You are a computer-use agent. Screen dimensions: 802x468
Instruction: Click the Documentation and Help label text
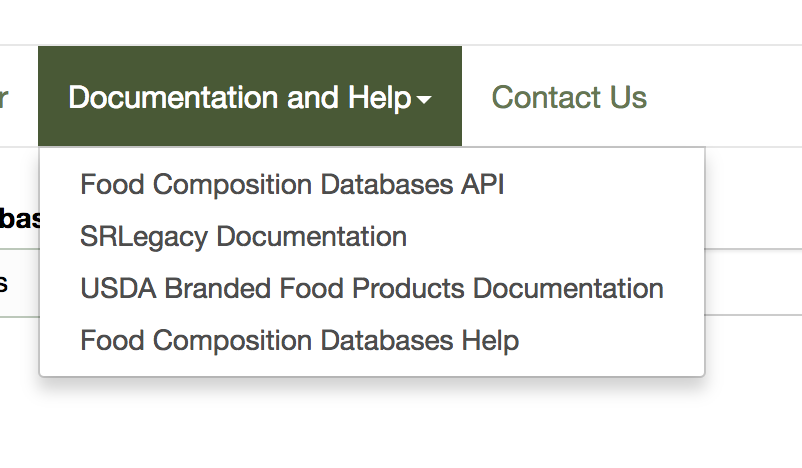point(240,97)
